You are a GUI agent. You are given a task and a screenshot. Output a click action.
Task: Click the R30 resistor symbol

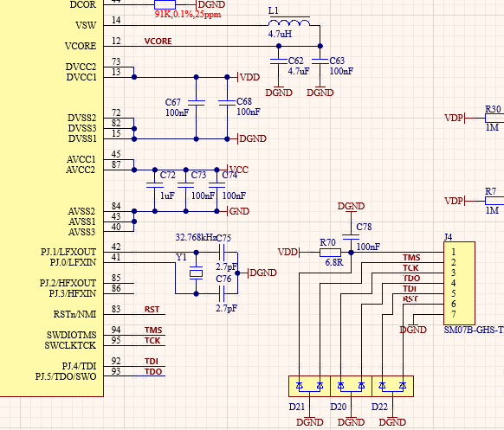coord(494,119)
